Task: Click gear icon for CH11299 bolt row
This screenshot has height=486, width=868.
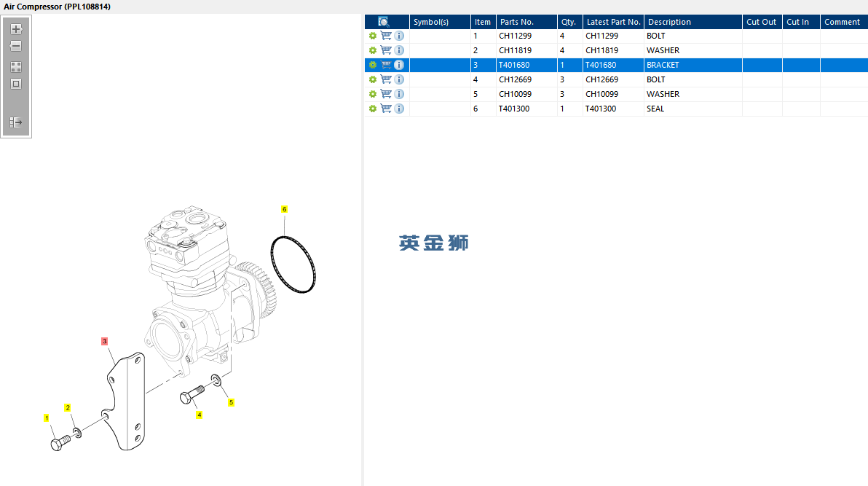Action: (373, 36)
